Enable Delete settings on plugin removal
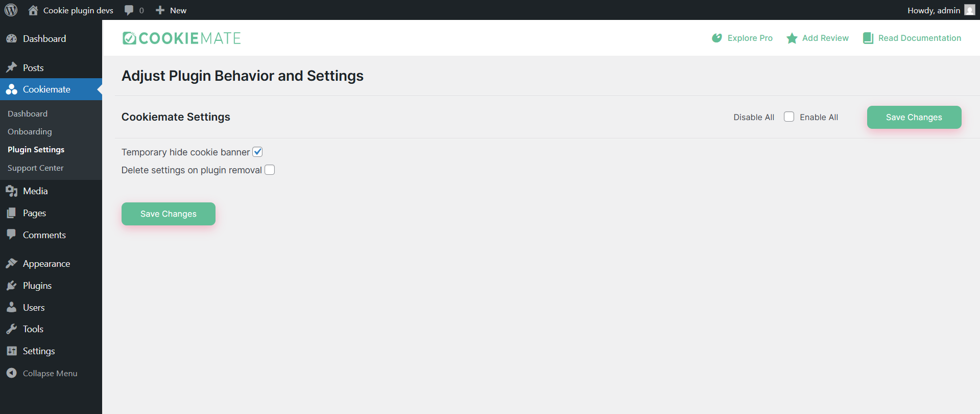 pyautogui.click(x=270, y=170)
